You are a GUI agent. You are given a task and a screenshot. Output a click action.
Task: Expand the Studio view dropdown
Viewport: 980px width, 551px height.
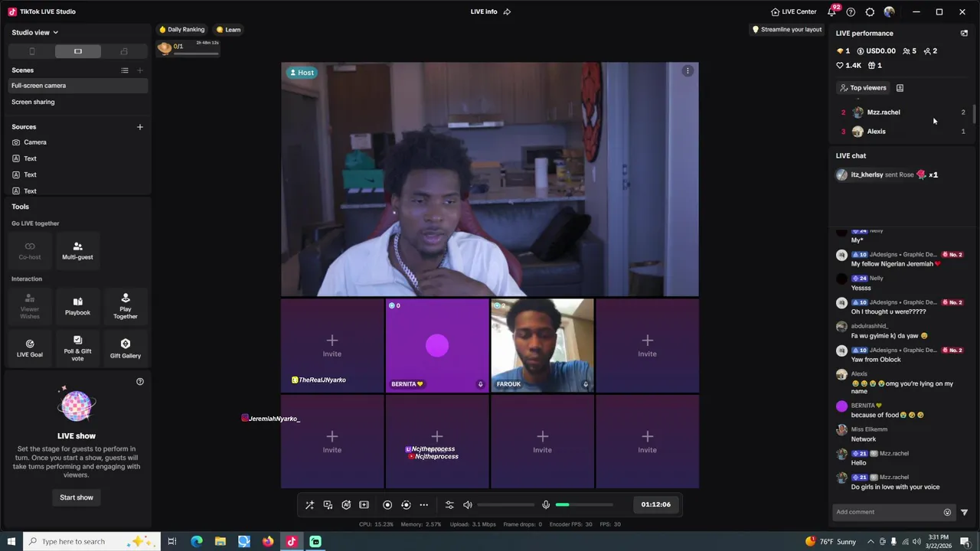click(x=35, y=32)
